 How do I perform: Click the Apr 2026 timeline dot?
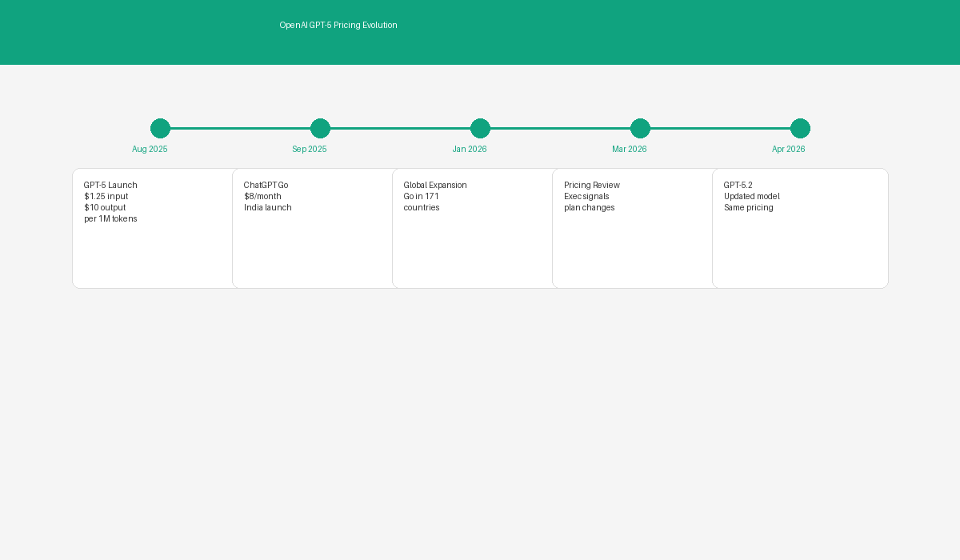click(x=800, y=128)
